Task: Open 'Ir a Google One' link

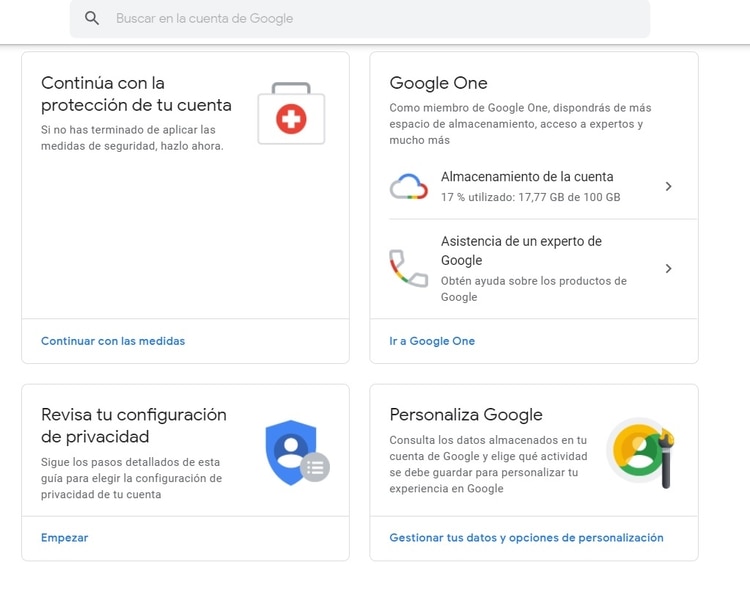Action: click(432, 341)
